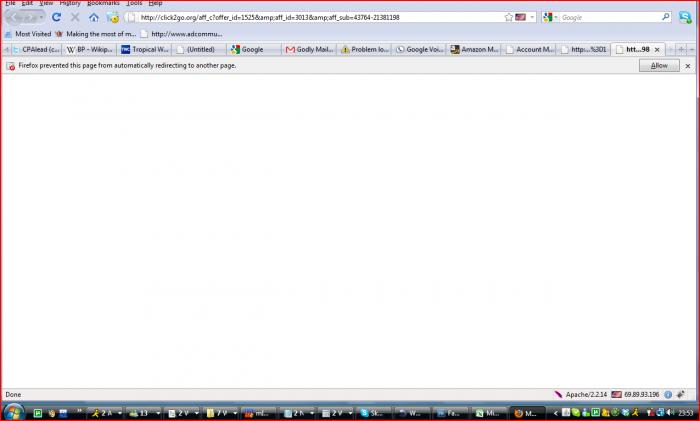Click the volume icon in system tray

pyautogui.click(x=671, y=413)
